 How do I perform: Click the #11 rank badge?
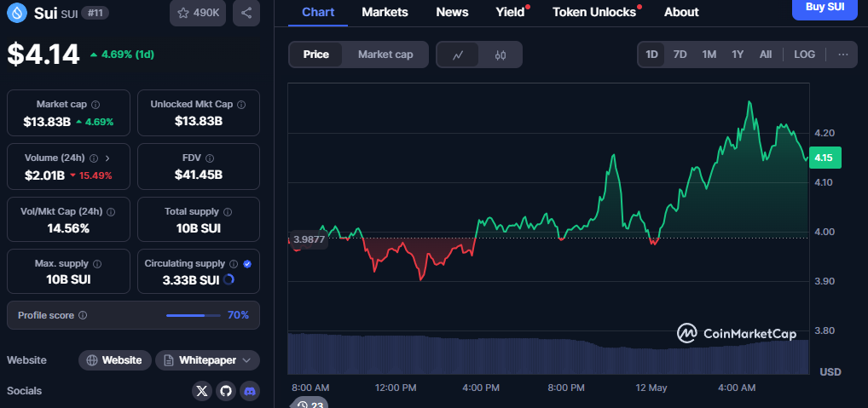click(95, 13)
